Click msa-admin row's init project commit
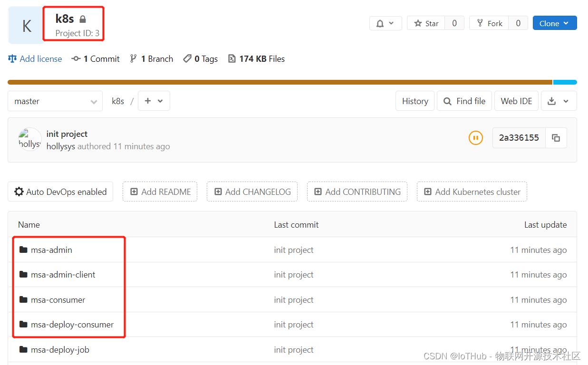The height and width of the screenshot is (365, 588). [294, 250]
